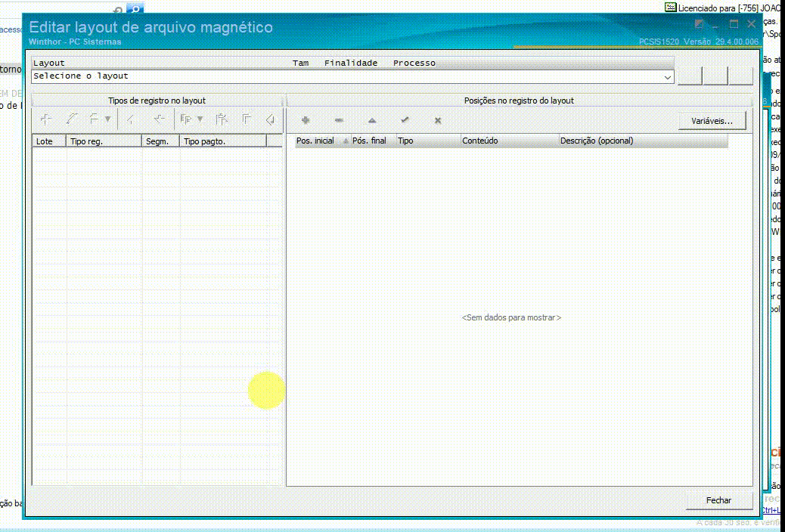
Task: Click the Descrição (opcional) column header
Action: [644, 141]
